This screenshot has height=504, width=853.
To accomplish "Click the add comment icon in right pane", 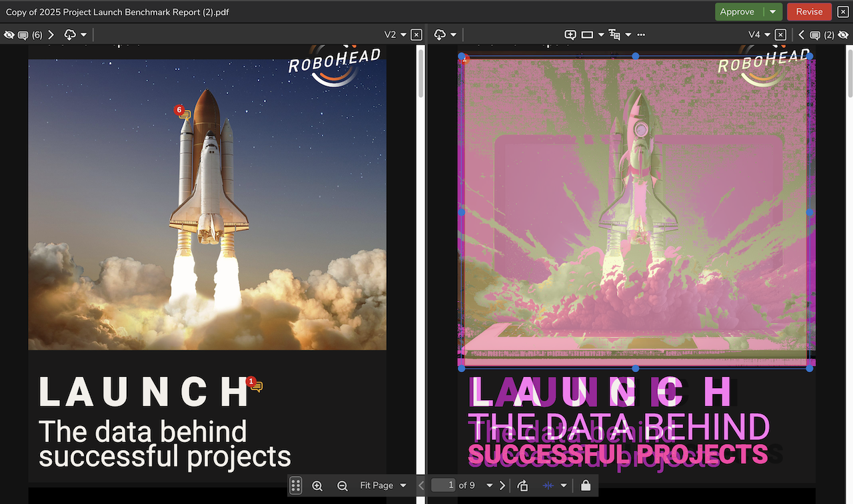I will click(x=570, y=35).
